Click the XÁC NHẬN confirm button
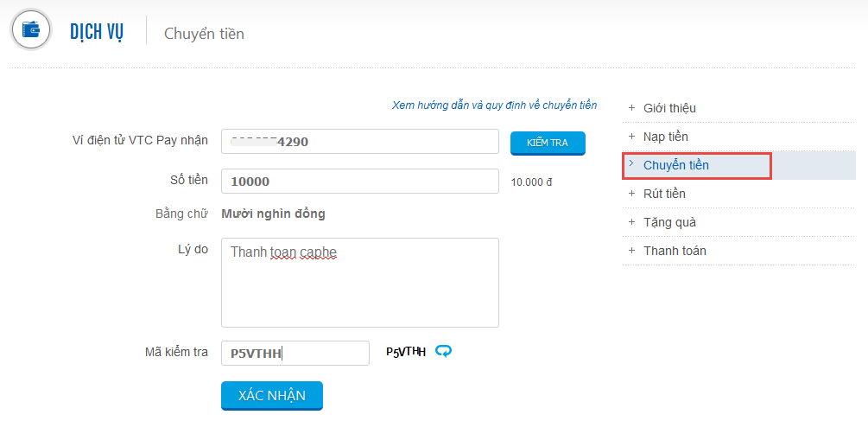This screenshot has height=421, width=868. pyautogui.click(x=272, y=395)
